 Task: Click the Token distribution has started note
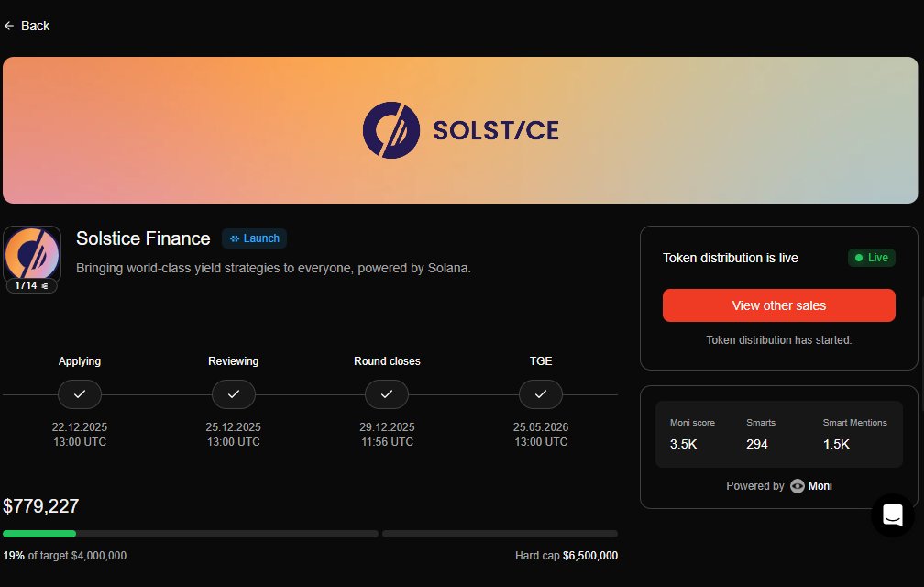click(x=778, y=340)
